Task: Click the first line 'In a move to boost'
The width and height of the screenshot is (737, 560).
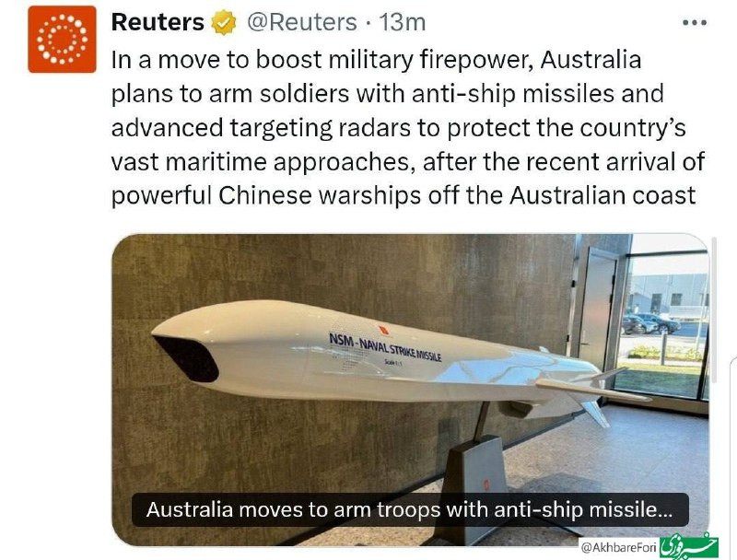Action: pyautogui.click(x=377, y=60)
